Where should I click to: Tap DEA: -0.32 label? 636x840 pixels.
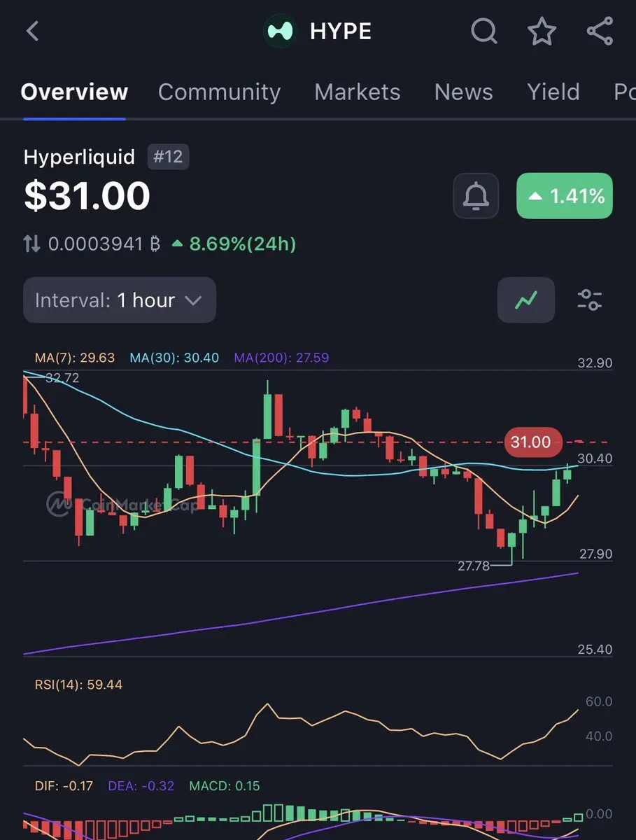point(141,786)
